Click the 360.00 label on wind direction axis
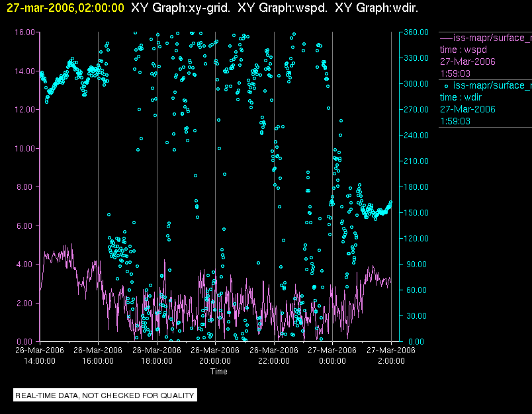The width and height of the screenshot is (532, 414). [416, 32]
